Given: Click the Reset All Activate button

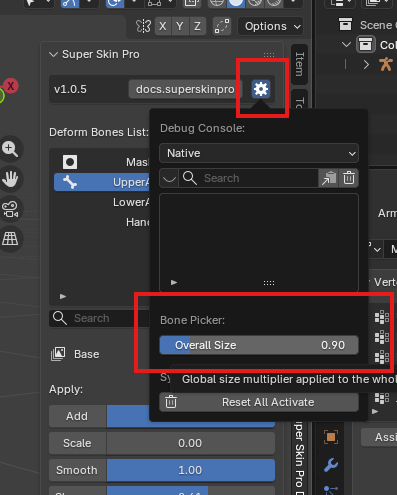Looking at the screenshot, I should click(x=259, y=402).
